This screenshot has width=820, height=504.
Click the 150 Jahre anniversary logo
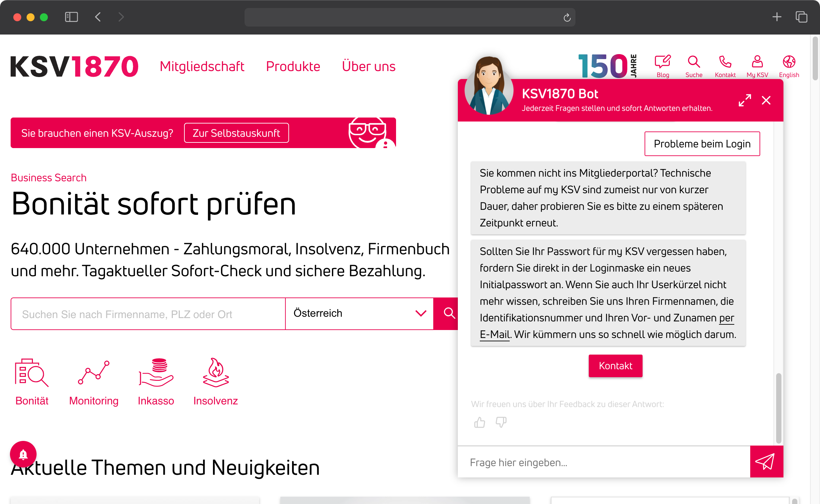coord(608,66)
